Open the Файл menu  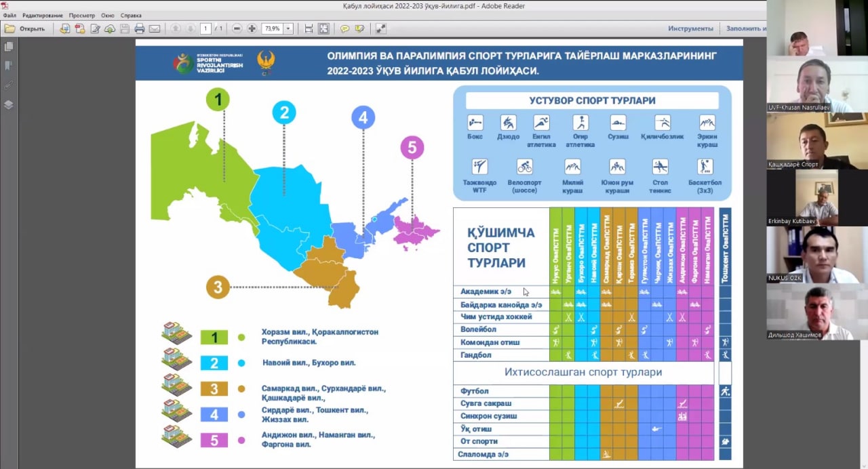tap(9, 15)
